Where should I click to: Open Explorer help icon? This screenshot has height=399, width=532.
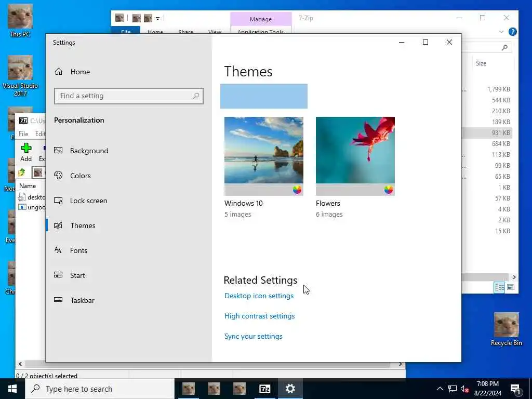click(x=513, y=32)
